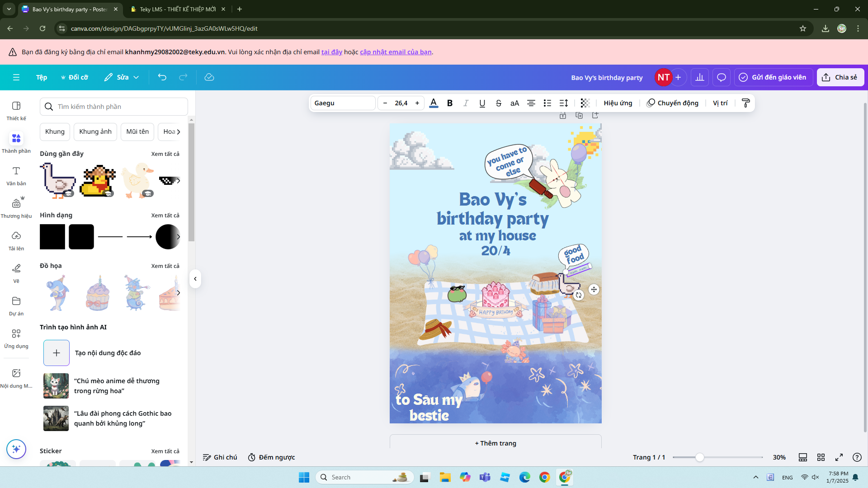
Task: Open the Tải lên uploads panel
Action: pyautogui.click(x=16, y=241)
